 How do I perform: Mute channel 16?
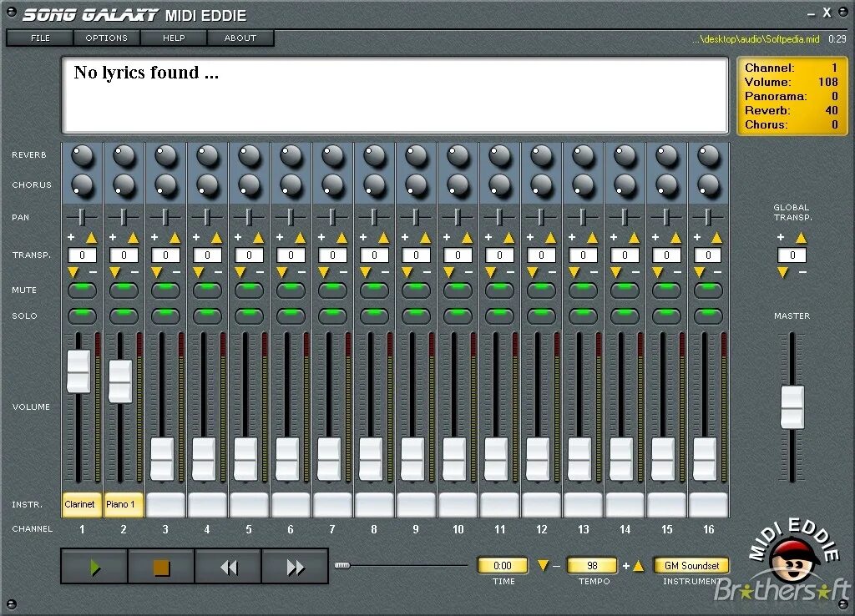708,289
